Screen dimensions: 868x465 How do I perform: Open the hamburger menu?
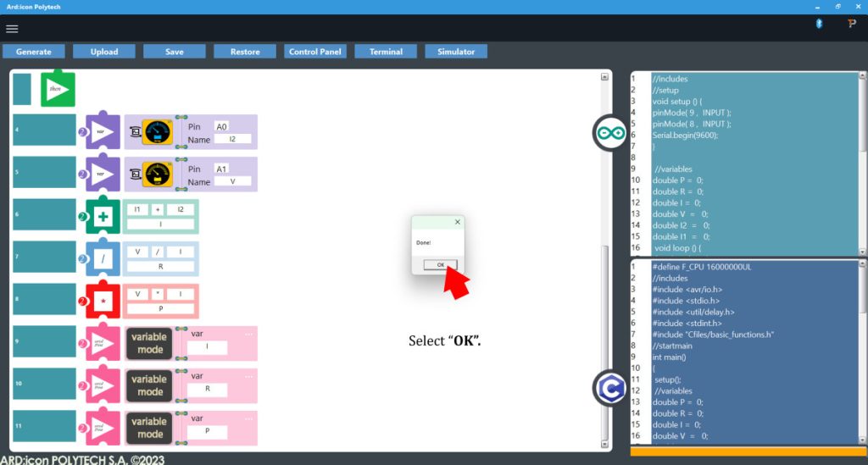point(12,29)
